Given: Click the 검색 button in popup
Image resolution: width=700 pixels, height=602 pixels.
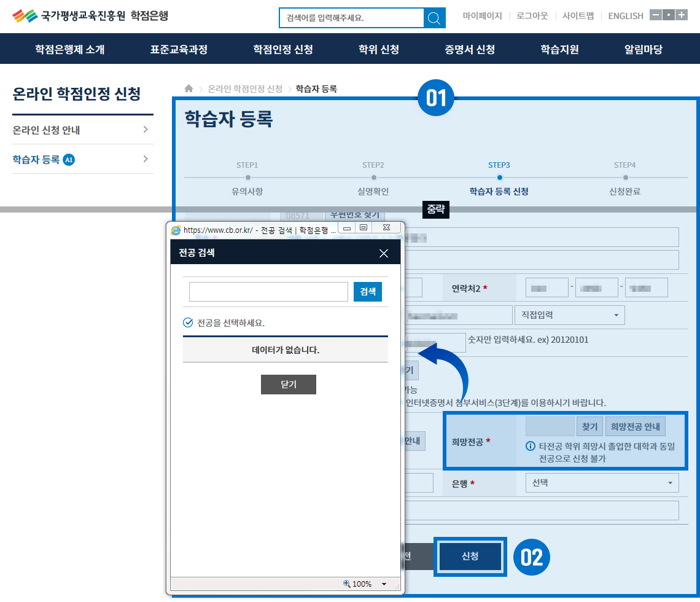Looking at the screenshot, I should point(367,292).
